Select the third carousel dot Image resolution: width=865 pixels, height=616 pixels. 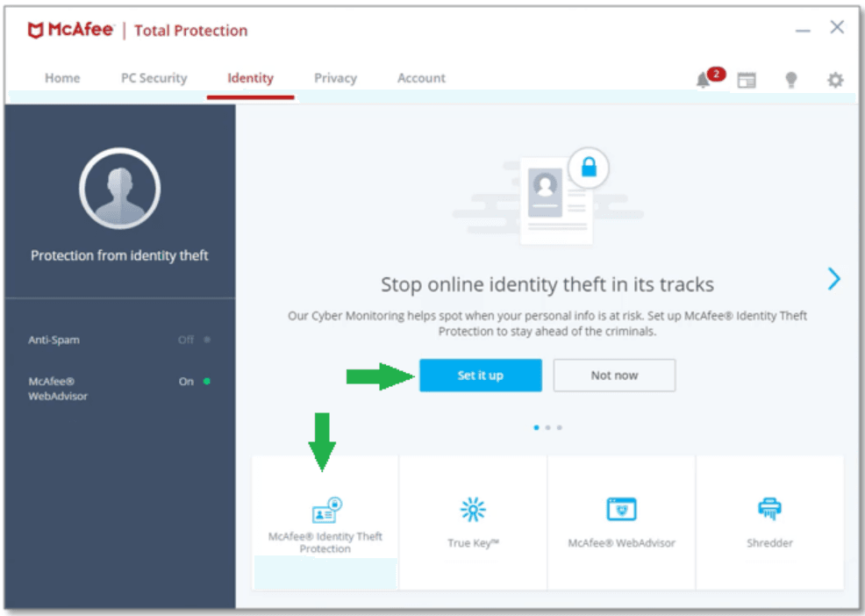(x=560, y=428)
